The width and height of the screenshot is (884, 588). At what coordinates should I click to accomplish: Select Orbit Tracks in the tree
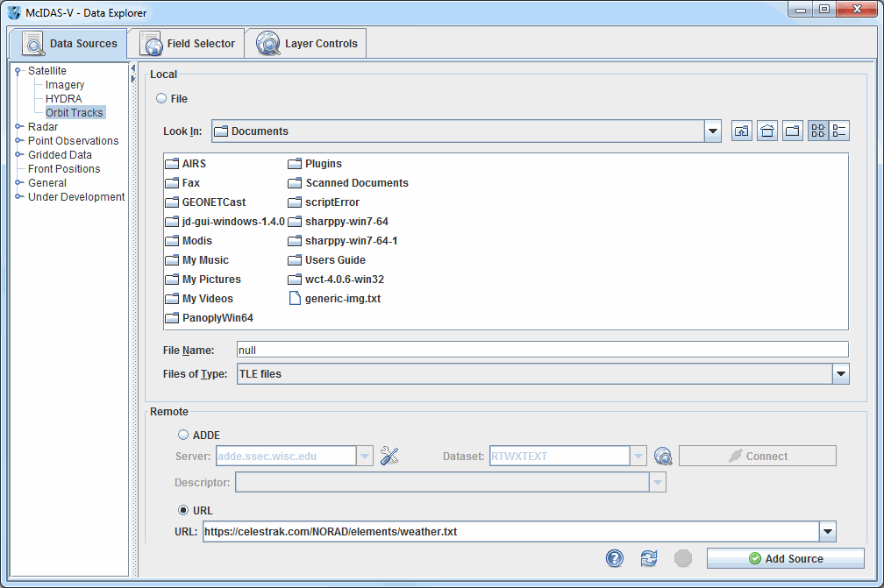pos(75,113)
